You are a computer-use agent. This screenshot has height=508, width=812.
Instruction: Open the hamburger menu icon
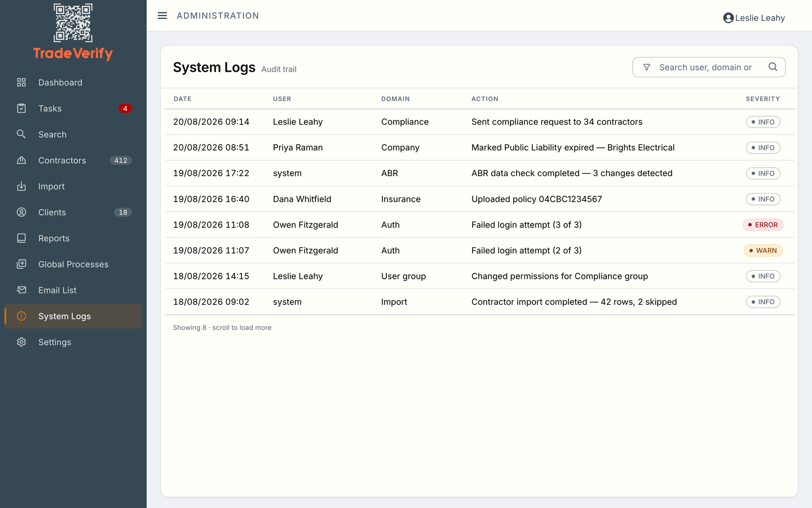162,16
